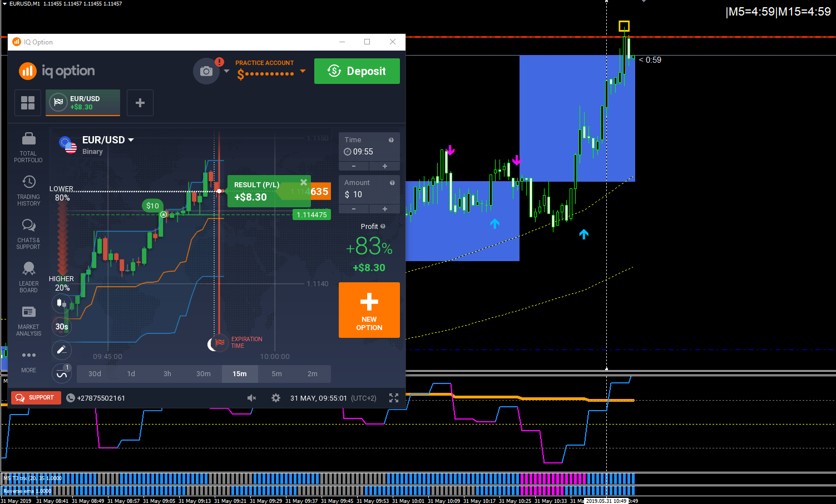The height and width of the screenshot is (504, 836).
Task: Expand the EUR/USD asset selector
Action: pos(108,140)
